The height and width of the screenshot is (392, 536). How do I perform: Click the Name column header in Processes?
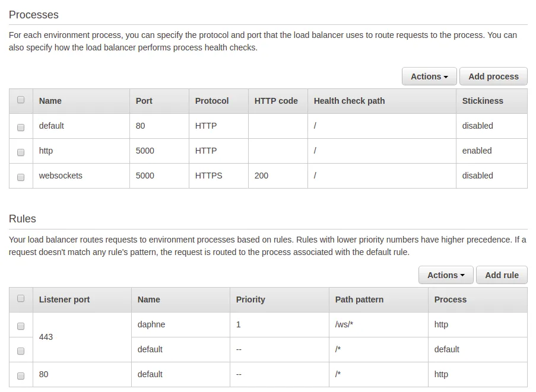[50, 101]
